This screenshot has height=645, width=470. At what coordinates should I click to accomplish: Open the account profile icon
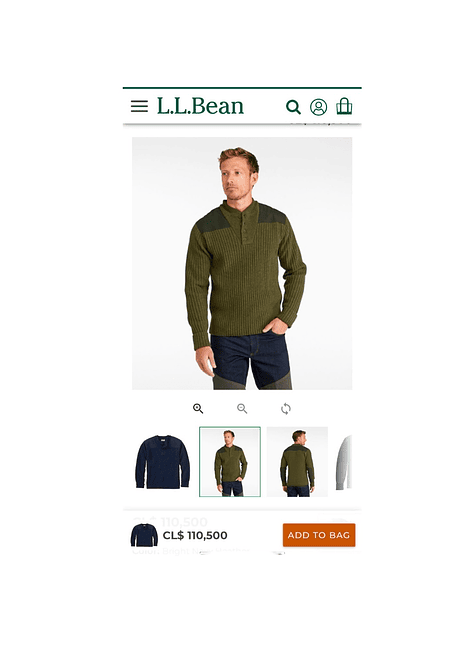click(318, 107)
